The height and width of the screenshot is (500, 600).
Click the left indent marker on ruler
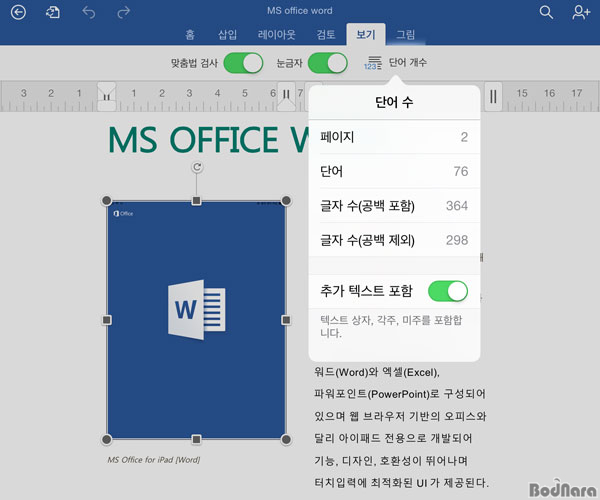[x=106, y=96]
